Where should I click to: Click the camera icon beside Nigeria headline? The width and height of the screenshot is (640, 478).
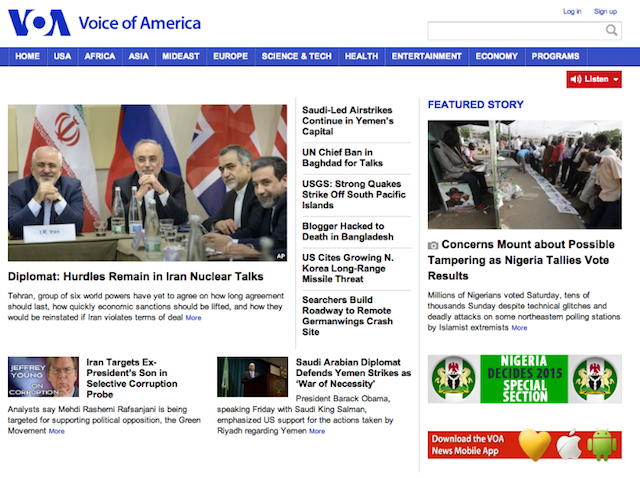tap(433, 245)
